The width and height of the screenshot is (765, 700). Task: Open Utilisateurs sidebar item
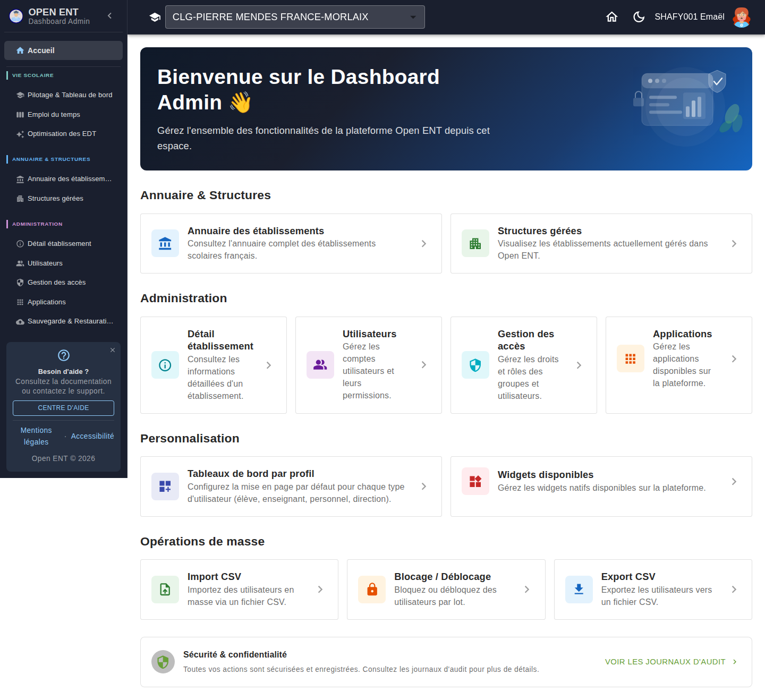point(63,263)
